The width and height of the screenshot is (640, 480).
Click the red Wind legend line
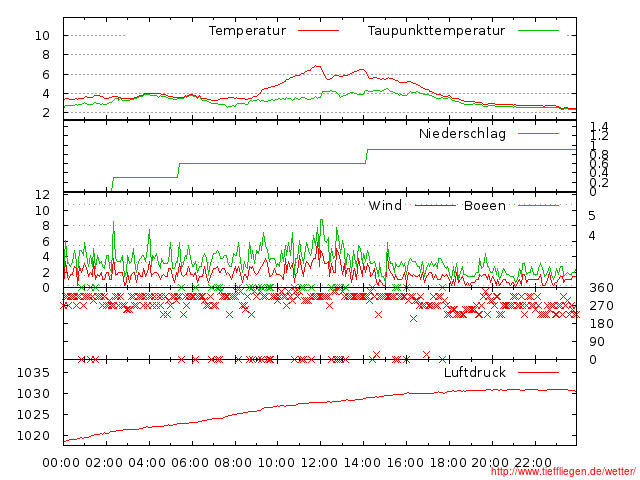coord(435,205)
